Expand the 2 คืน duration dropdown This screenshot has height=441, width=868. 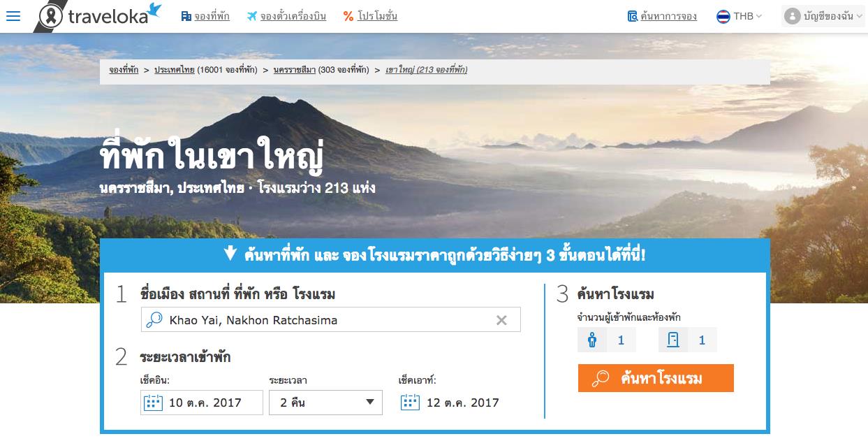click(x=325, y=402)
